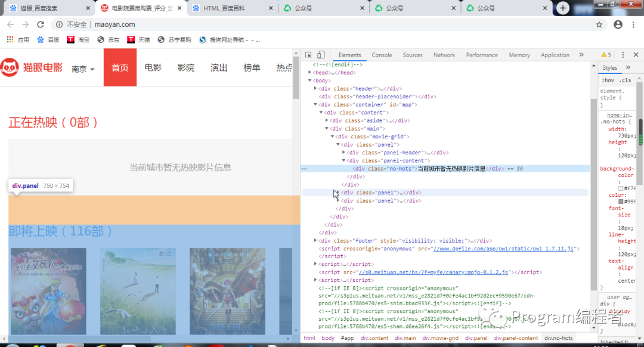Reload the page with the refresh icon
Screen dimensions: 644x347
(x=40, y=25)
